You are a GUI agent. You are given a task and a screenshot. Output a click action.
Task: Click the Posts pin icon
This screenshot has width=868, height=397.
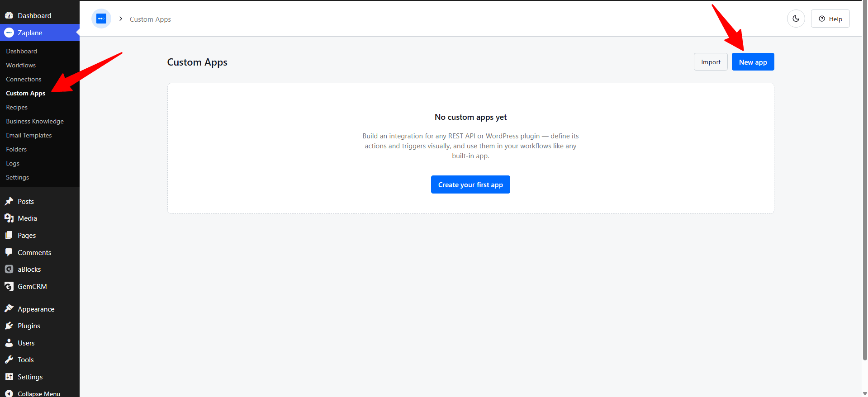click(x=9, y=201)
